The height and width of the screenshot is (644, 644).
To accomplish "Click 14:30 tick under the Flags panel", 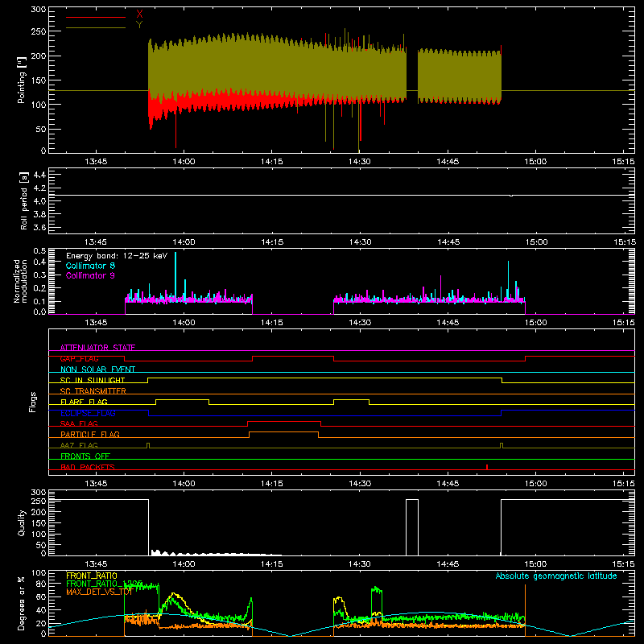I will [359, 484].
